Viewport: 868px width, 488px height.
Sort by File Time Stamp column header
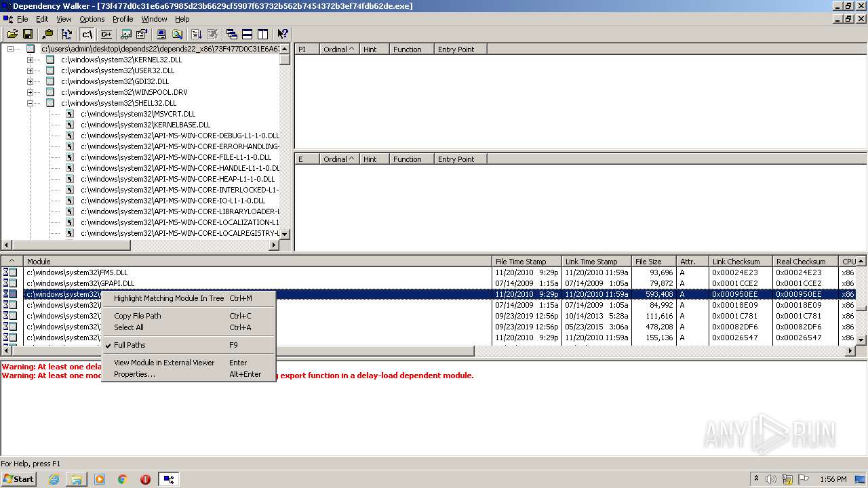527,261
